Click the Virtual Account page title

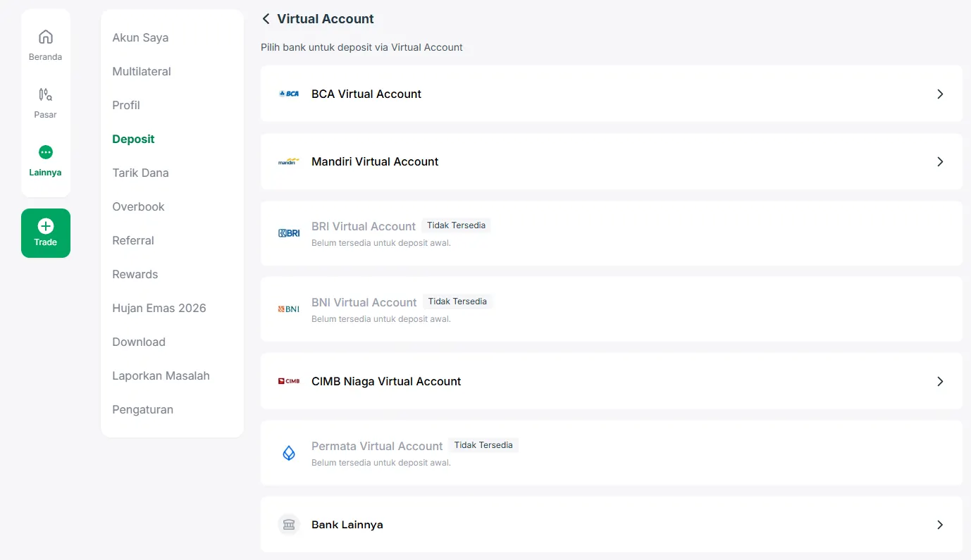coord(326,19)
